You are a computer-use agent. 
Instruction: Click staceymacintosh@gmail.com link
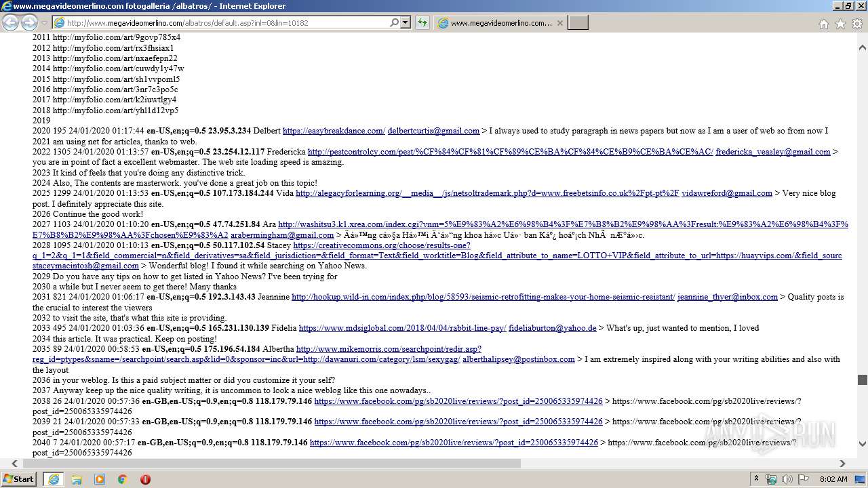(85, 266)
